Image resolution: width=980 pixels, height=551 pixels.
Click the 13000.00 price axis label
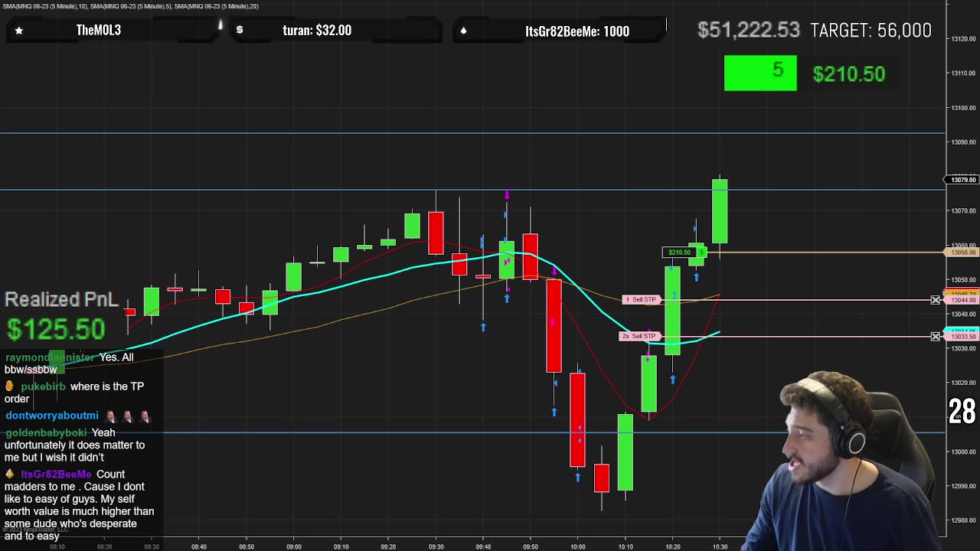pos(962,452)
